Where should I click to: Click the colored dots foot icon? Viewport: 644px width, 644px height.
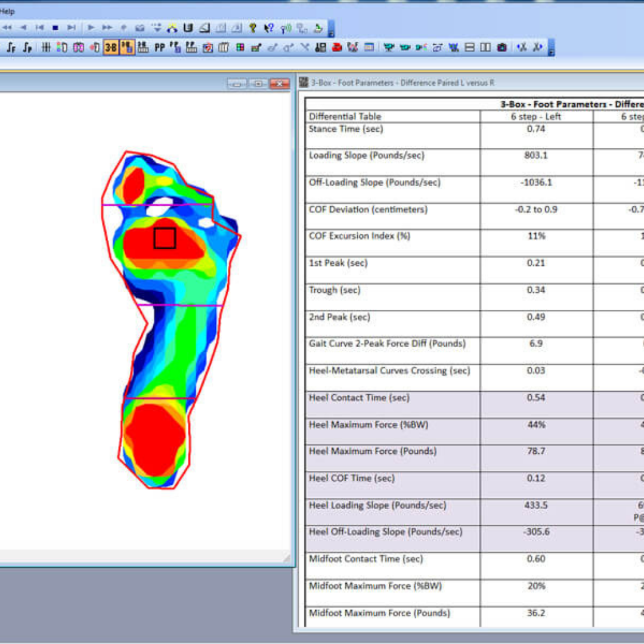click(62, 48)
